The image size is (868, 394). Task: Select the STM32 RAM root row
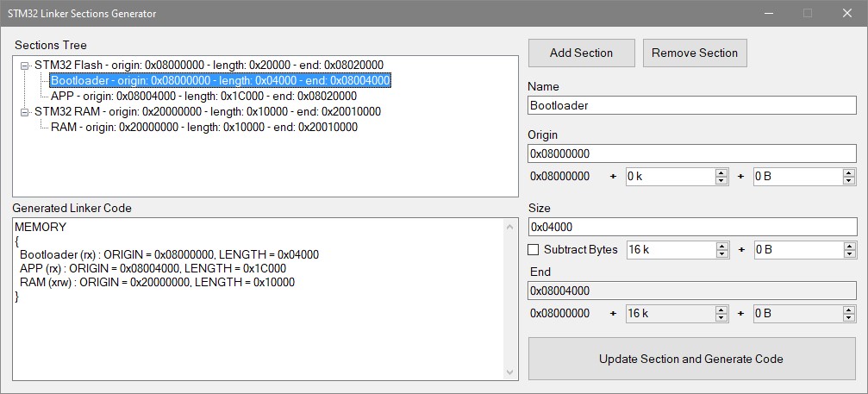[x=208, y=112]
